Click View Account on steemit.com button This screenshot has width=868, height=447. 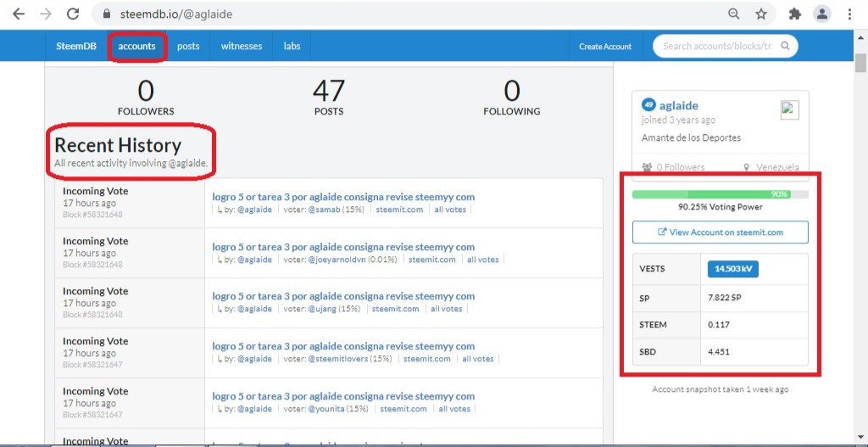click(721, 232)
